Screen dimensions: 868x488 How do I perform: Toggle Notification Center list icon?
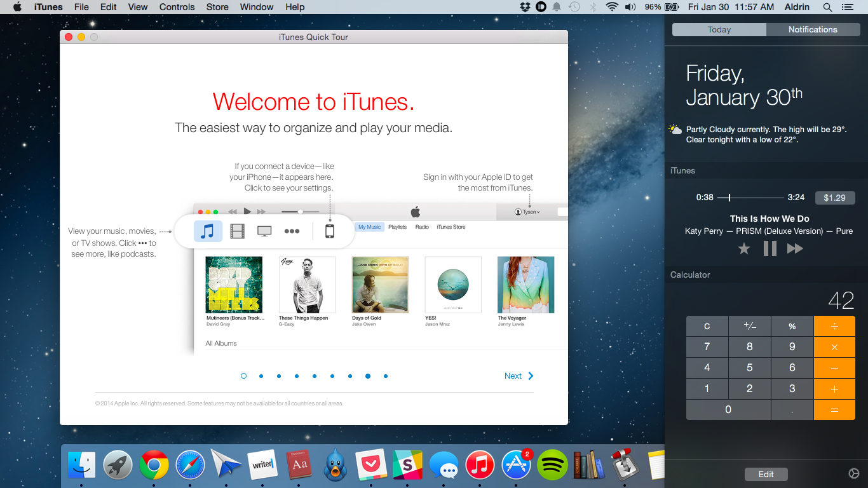(x=846, y=7)
